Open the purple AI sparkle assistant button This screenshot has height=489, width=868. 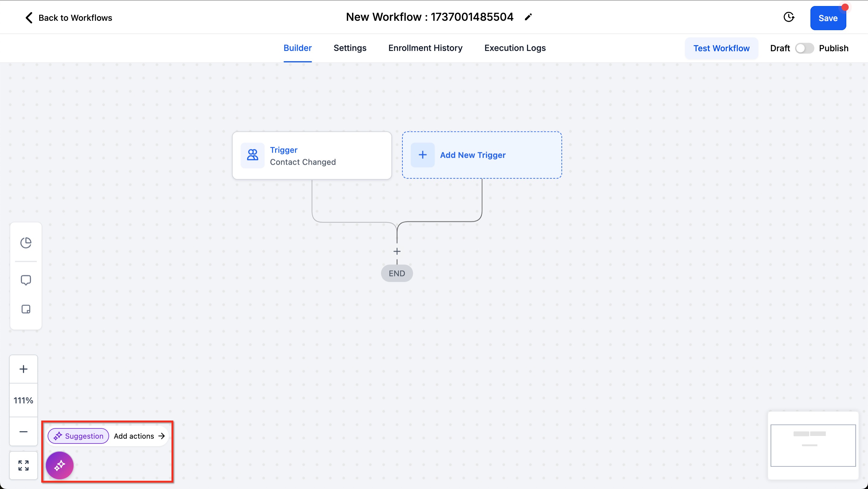point(60,465)
